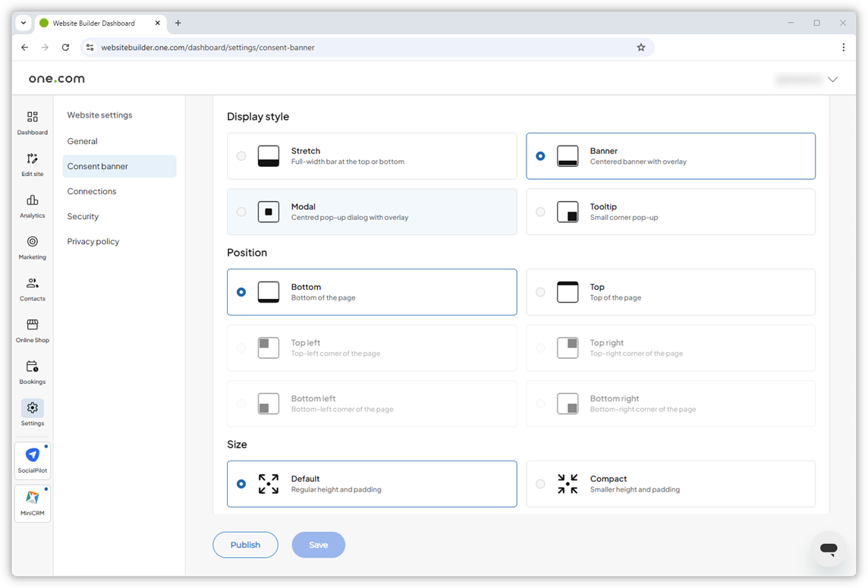This screenshot has width=868, height=588.
Task: Open Analytics from the sidebar
Action: 32,201
